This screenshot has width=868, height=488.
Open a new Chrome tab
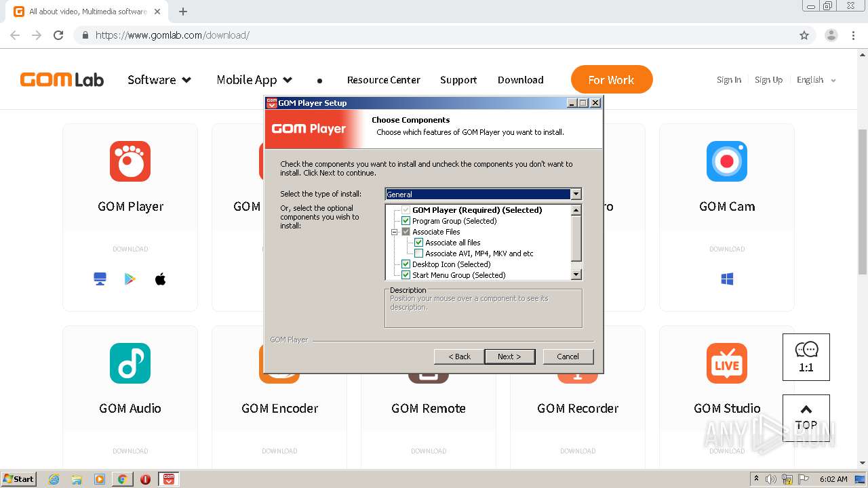[x=183, y=12]
